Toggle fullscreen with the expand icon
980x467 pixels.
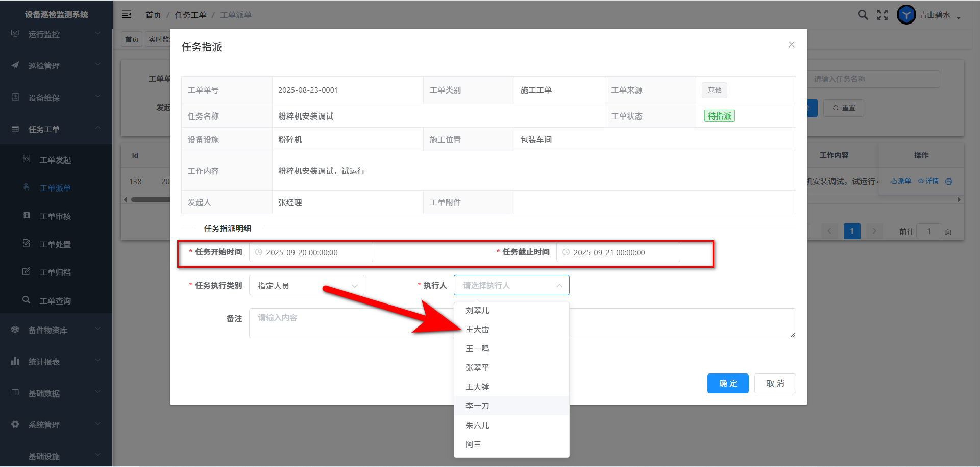(x=883, y=15)
